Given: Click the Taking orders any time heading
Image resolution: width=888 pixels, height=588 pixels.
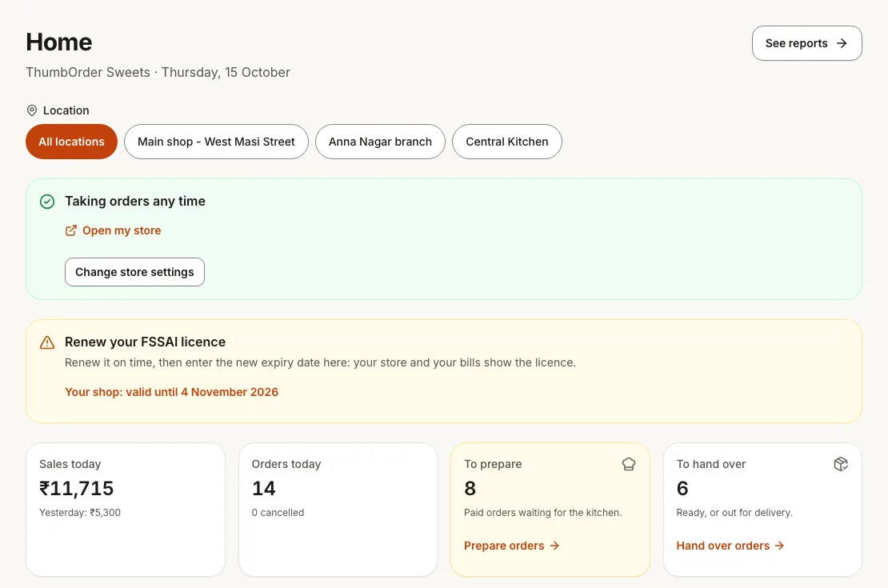Looking at the screenshot, I should click(134, 201).
